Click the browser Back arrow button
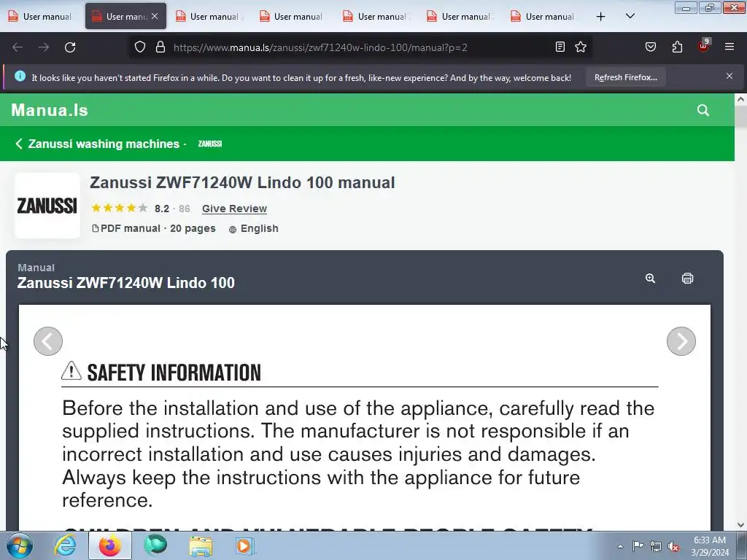 (18, 47)
